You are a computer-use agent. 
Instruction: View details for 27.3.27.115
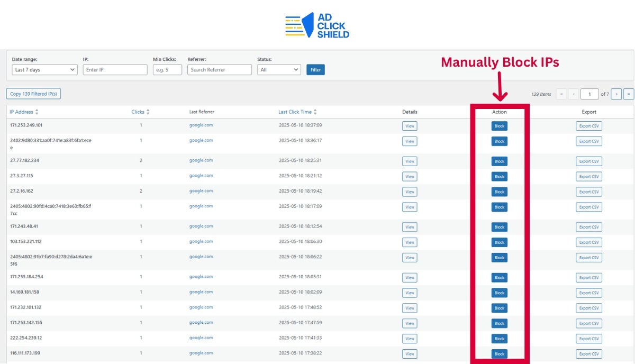[410, 177]
